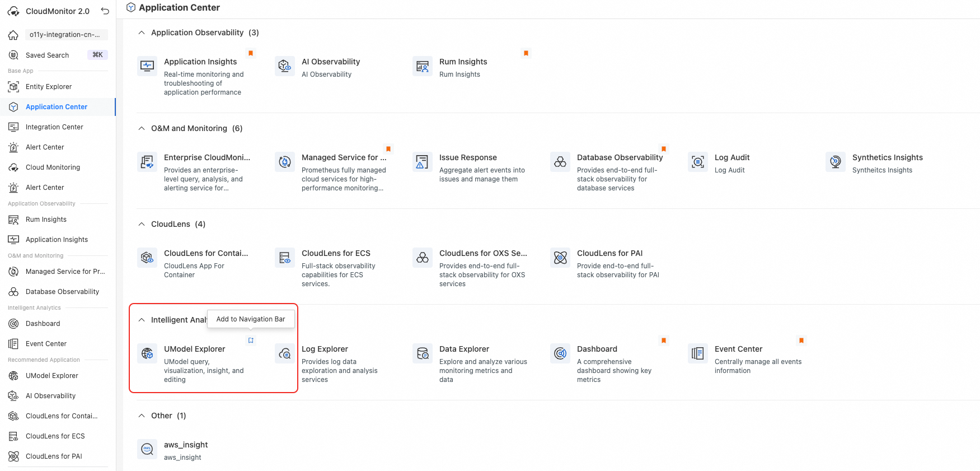Open the Data Explorer title link
The height and width of the screenshot is (471, 980).
[464, 349]
